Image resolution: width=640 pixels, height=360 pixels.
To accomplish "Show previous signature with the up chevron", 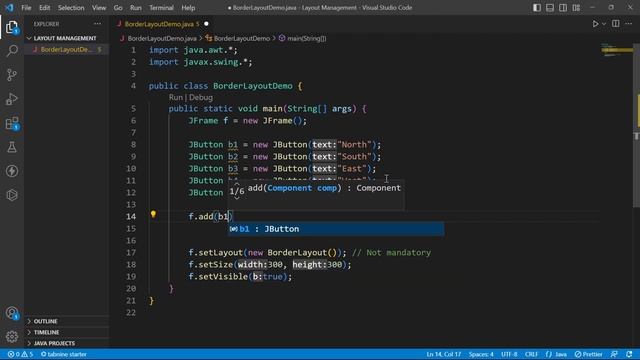I will pos(236,184).
